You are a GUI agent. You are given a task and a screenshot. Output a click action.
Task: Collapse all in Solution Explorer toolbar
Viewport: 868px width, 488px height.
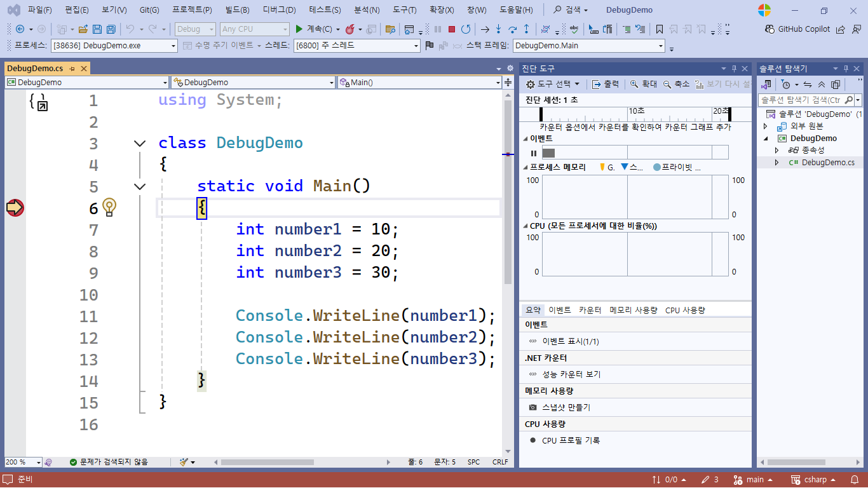tap(822, 85)
